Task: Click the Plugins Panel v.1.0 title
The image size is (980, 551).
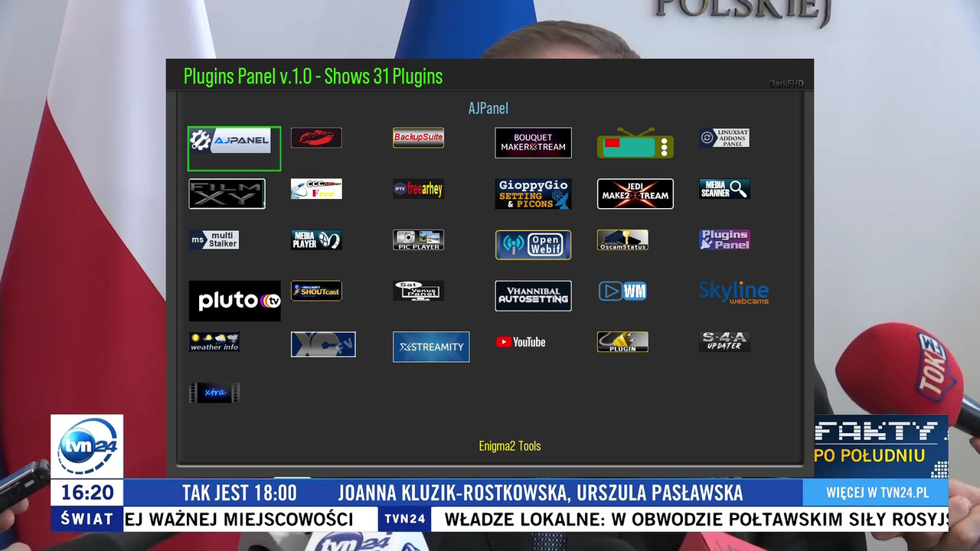Action: pyautogui.click(x=313, y=77)
